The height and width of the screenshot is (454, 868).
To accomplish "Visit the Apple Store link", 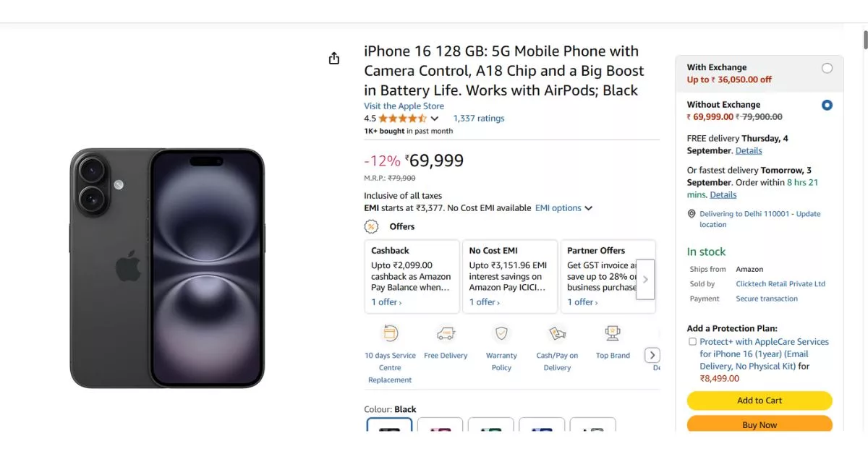I will [404, 106].
